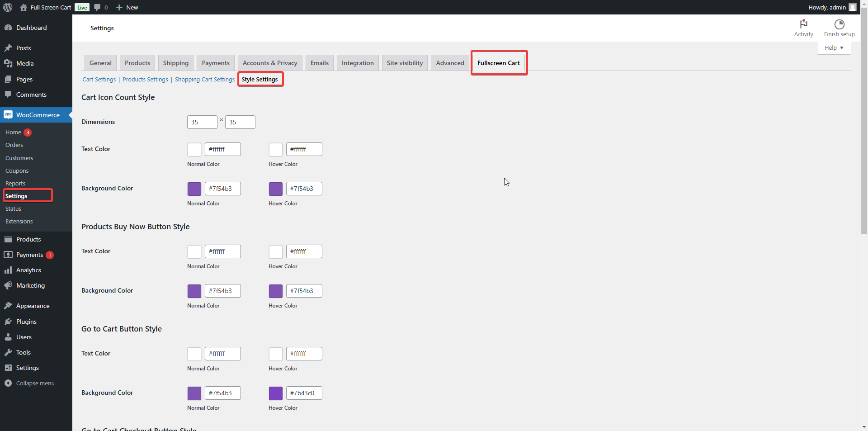868x431 pixels.
Task: Switch to the Shipping tab
Action: 175,63
